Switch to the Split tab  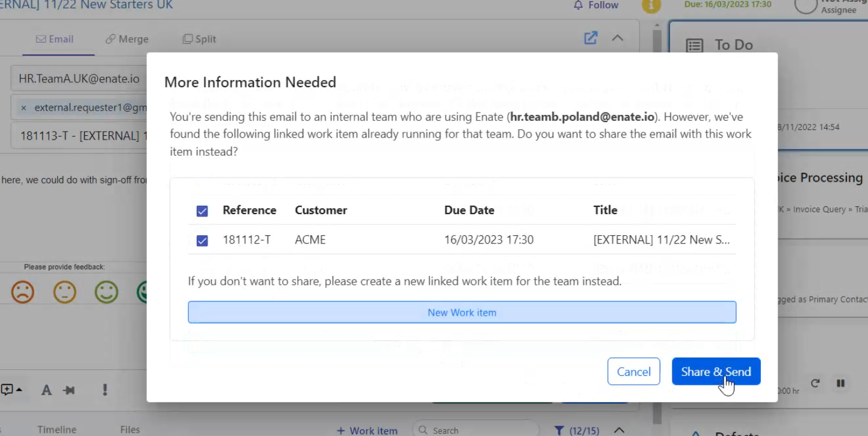point(199,39)
